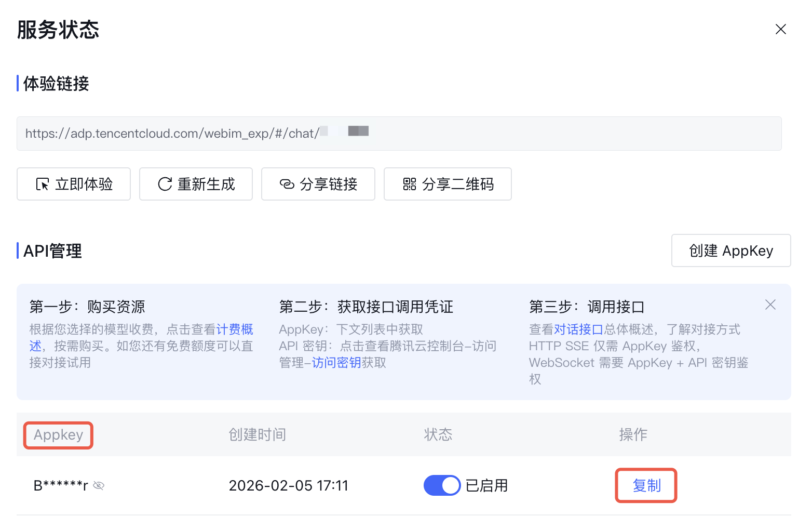This screenshot has width=812, height=529.
Task: Click the 体验链接 section title
Action: pyautogui.click(x=56, y=84)
